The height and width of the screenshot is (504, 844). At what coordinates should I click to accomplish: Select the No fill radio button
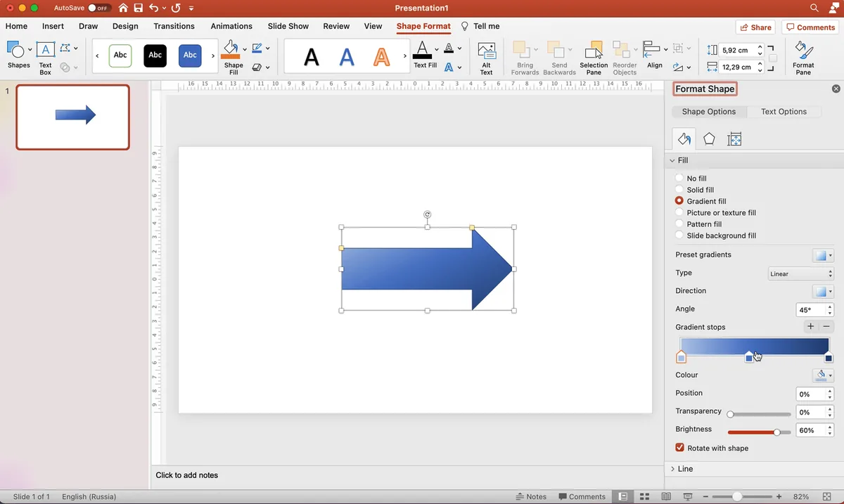pyautogui.click(x=679, y=179)
